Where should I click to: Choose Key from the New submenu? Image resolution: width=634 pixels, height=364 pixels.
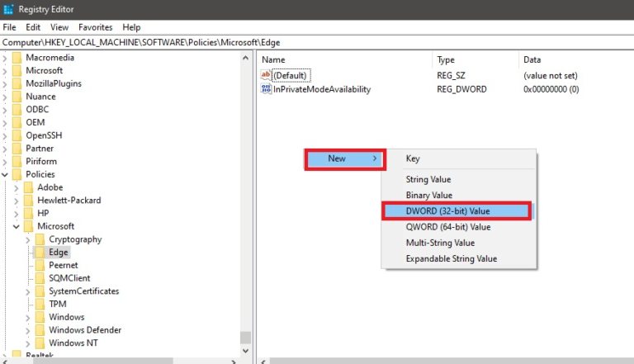[458, 158]
